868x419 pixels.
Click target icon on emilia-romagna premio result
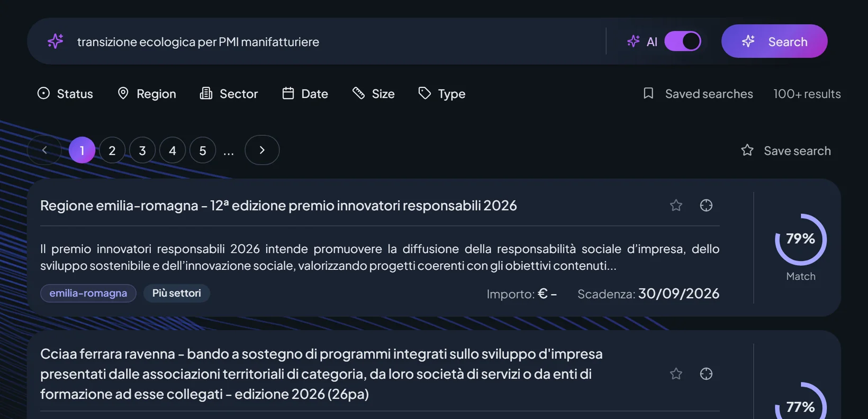pos(706,205)
